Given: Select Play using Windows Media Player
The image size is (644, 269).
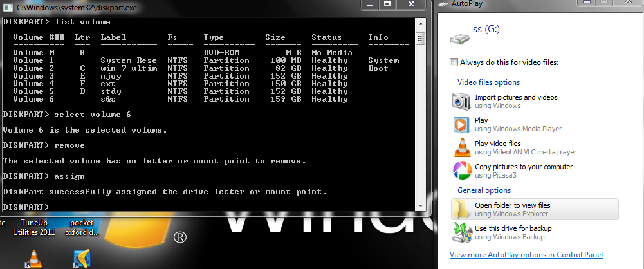Looking at the screenshot, I should [x=535, y=124].
